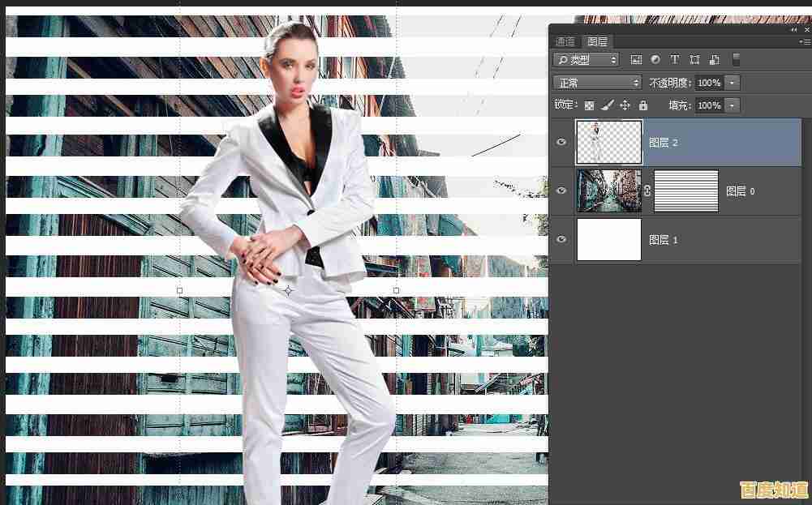This screenshot has width=812, height=505.
Task: Click the lock image pixels brush icon
Action: [607, 105]
